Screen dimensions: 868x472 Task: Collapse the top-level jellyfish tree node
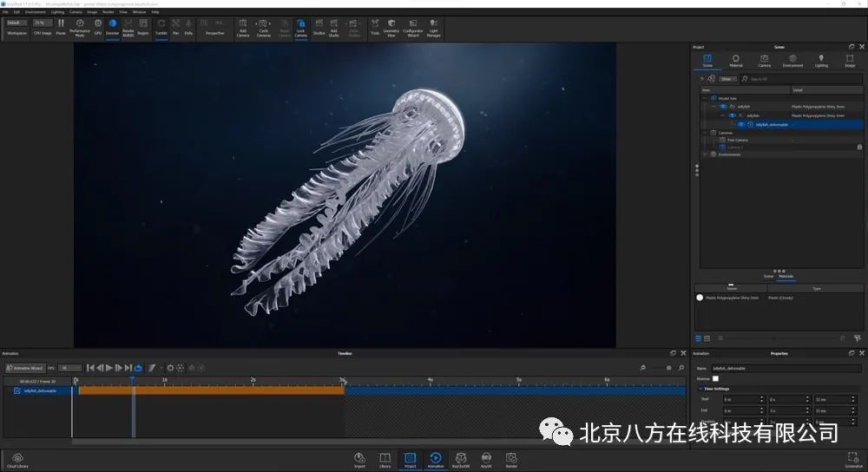click(713, 106)
